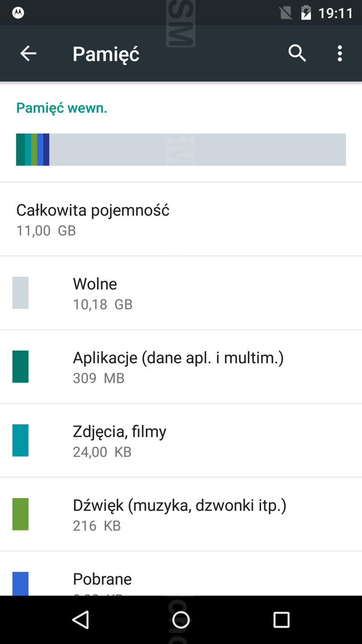
Task: Tap the Wolne free space row
Action: (x=95, y=293)
